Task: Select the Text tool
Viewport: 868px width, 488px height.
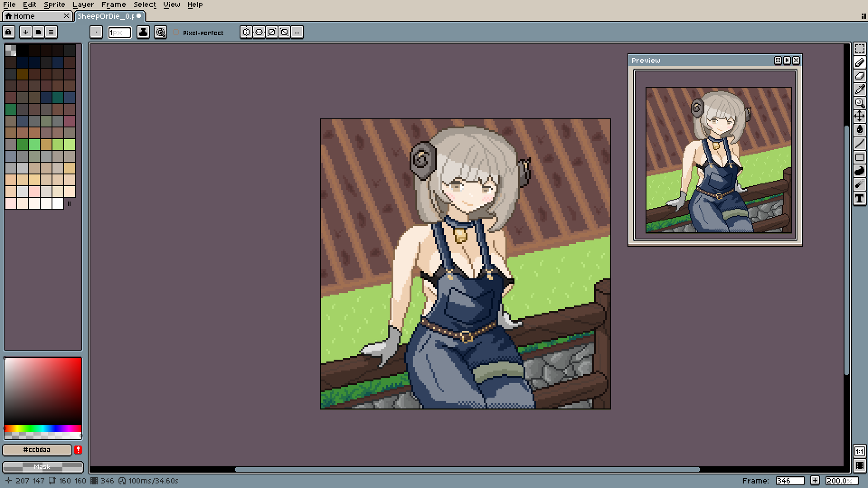Action: (x=859, y=198)
